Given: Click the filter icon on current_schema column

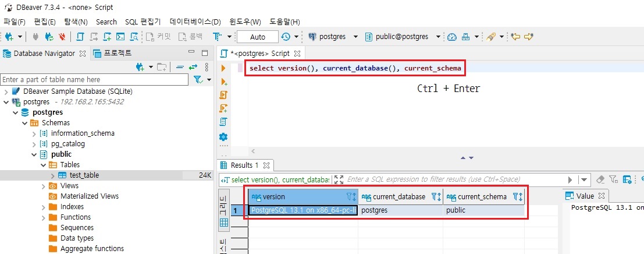Looking at the screenshot, I should point(518,197).
